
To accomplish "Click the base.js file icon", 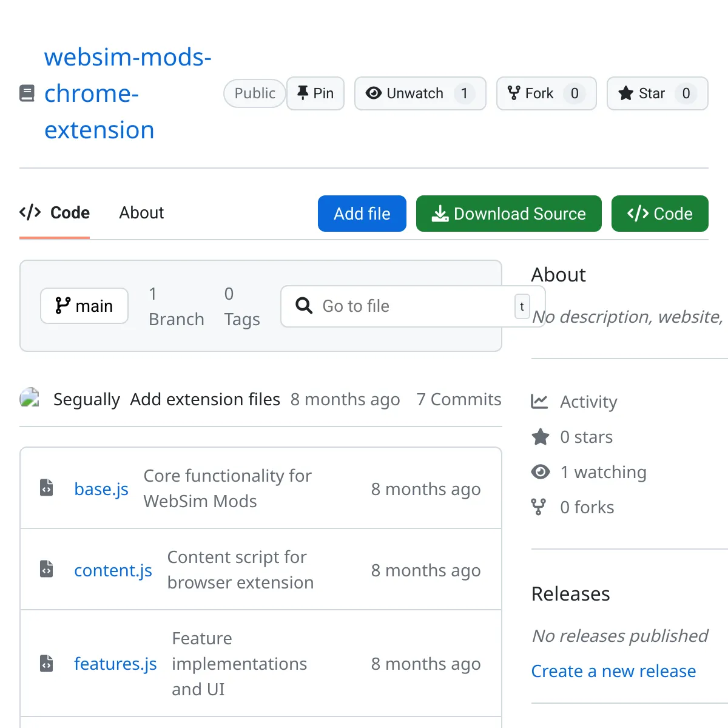I will click(x=47, y=488).
